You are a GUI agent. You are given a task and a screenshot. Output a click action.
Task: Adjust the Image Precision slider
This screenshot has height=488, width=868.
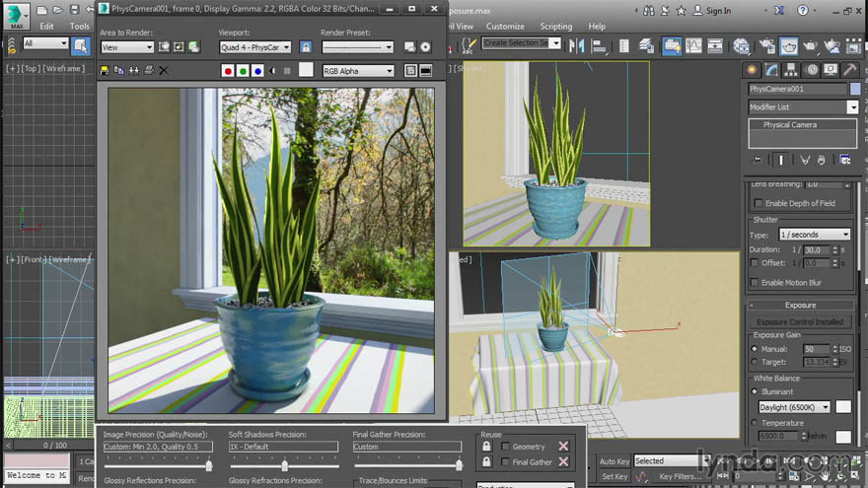click(209, 466)
